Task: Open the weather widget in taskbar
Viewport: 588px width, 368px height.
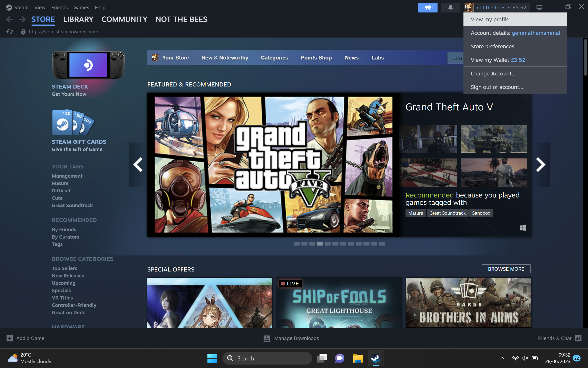Action: (x=30, y=358)
